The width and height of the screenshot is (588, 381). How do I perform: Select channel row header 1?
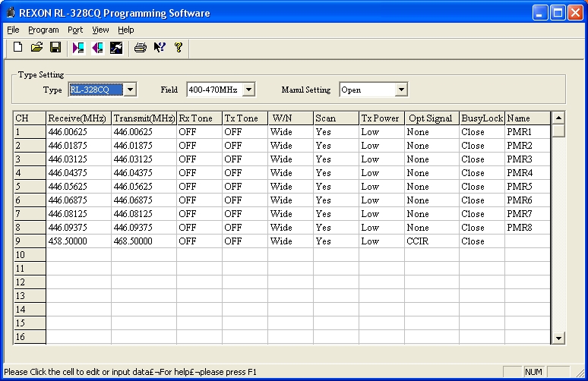[x=30, y=132]
